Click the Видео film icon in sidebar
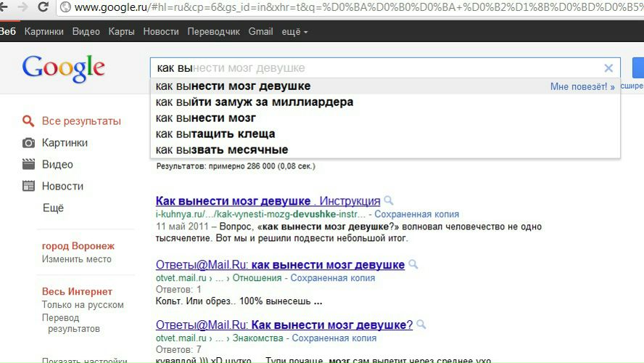Viewport: 644px width, 363px height. (28, 165)
